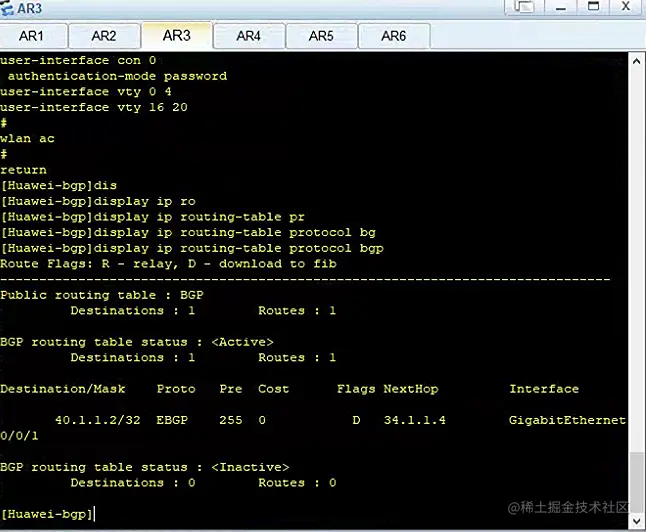
Task: Click the 'user-interface vty 16 20' line
Action: (94, 107)
